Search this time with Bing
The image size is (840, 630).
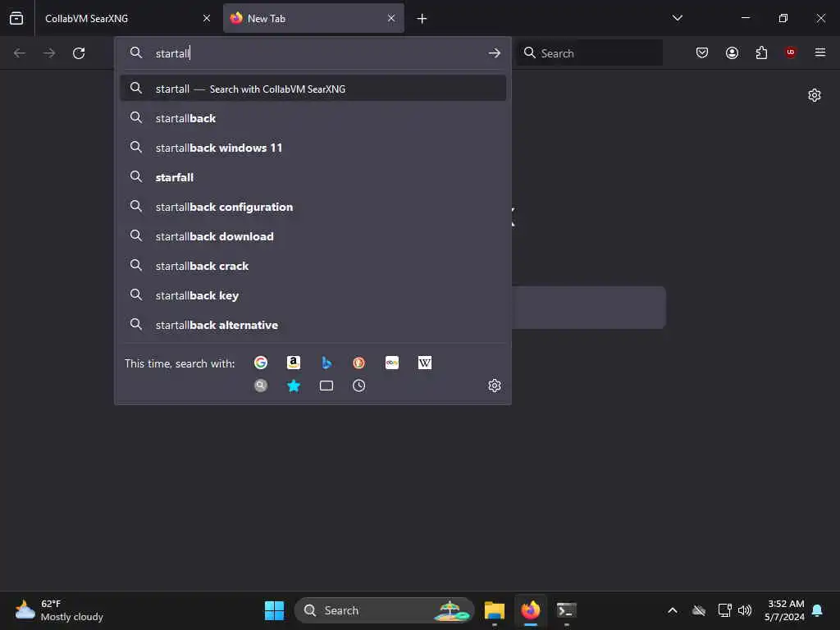coord(326,363)
